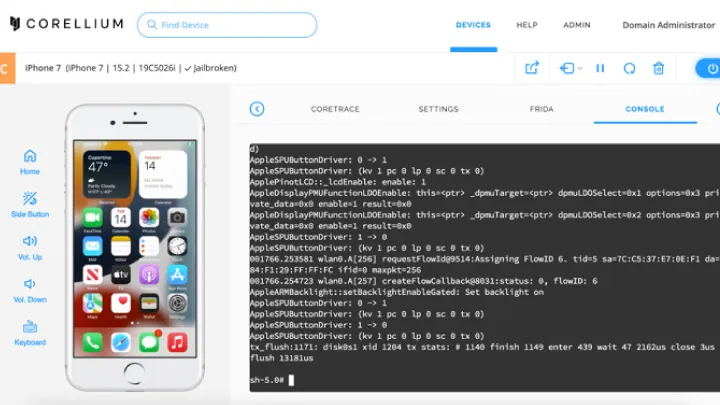
Task: Click the Vol. Down speaker icon
Action: (x=30, y=283)
